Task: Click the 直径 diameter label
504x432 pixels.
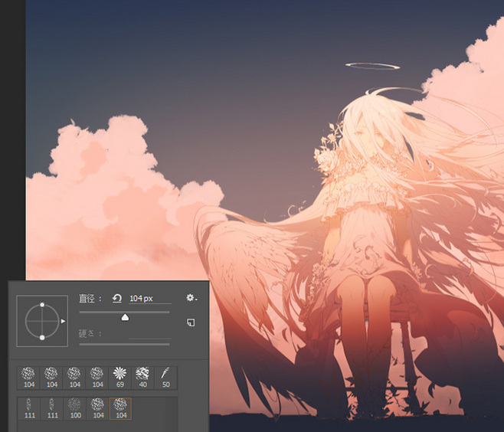Action: pyautogui.click(x=87, y=299)
